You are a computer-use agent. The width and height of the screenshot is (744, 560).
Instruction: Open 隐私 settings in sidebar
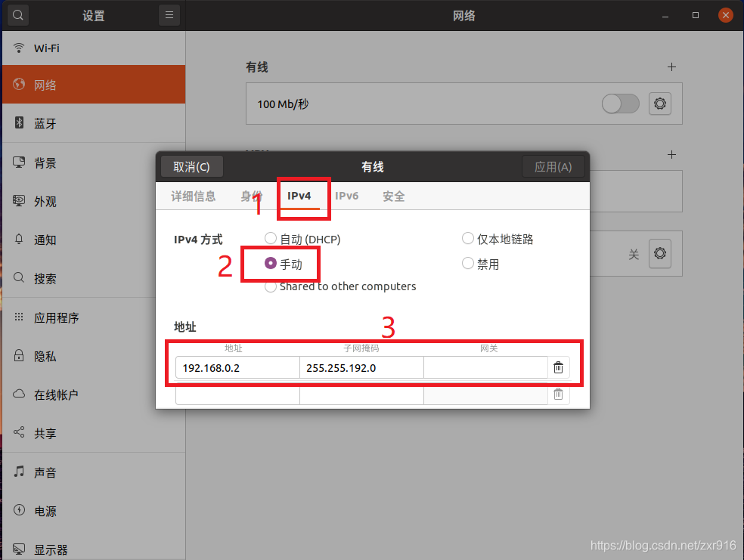(x=94, y=356)
